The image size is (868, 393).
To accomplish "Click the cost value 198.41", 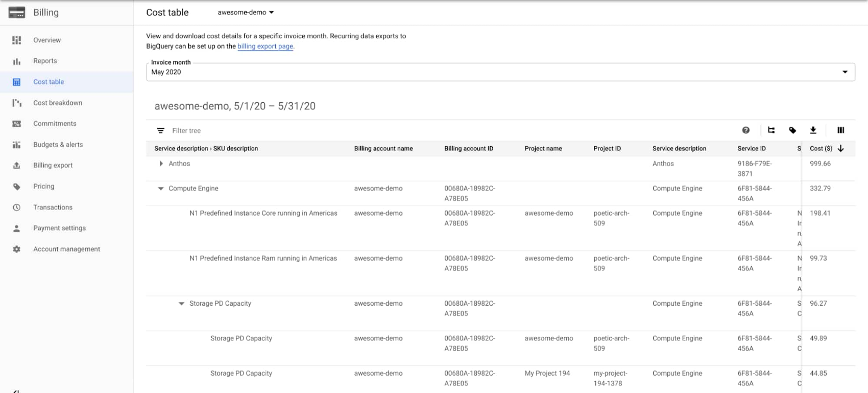I will point(820,214).
